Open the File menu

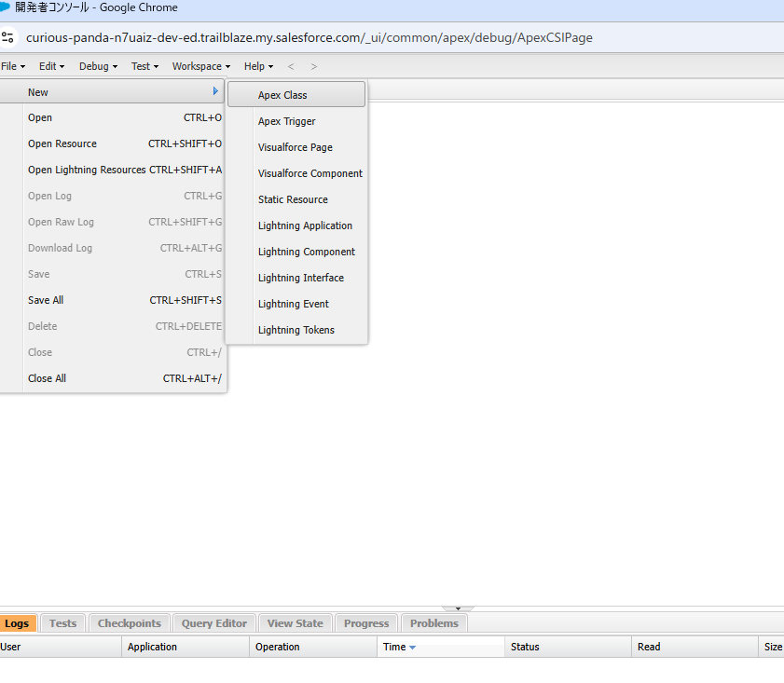tap(13, 66)
